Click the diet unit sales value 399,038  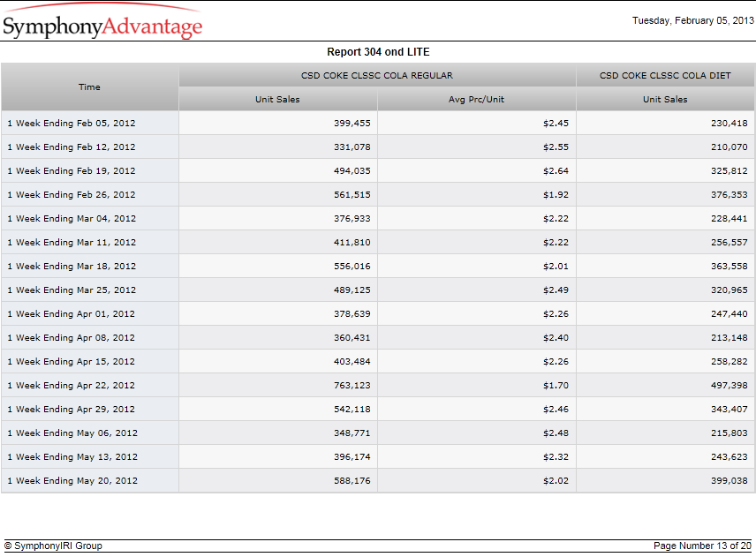[729, 481]
